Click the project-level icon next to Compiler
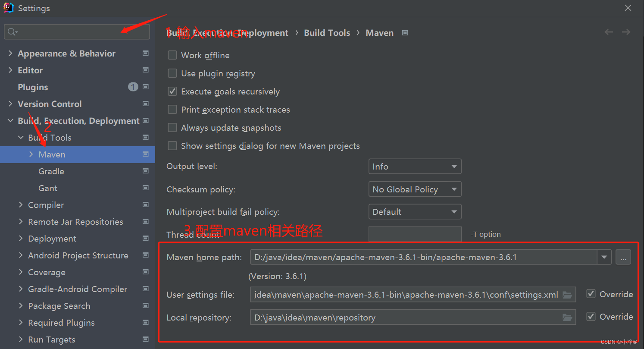The height and width of the screenshot is (349, 644). click(x=146, y=205)
